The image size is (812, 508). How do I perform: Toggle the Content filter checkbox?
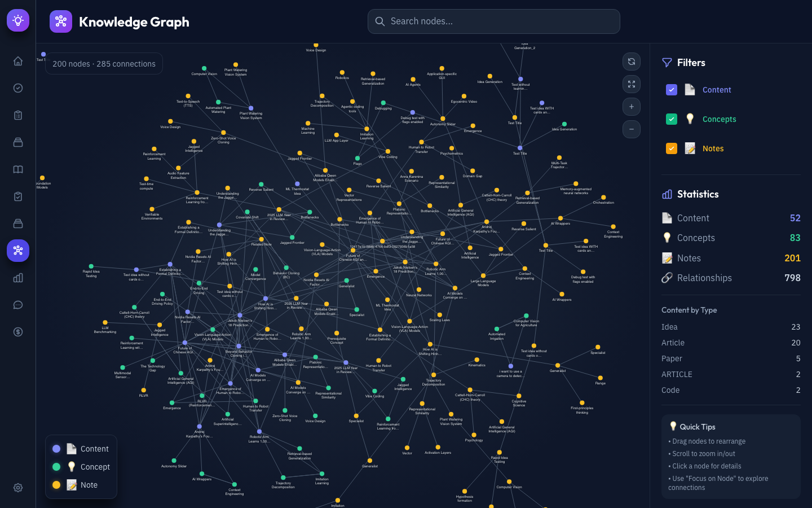(x=672, y=90)
